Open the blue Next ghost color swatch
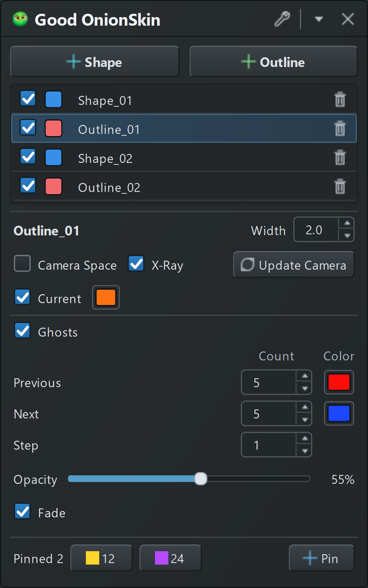The image size is (368, 588). tap(339, 413)
